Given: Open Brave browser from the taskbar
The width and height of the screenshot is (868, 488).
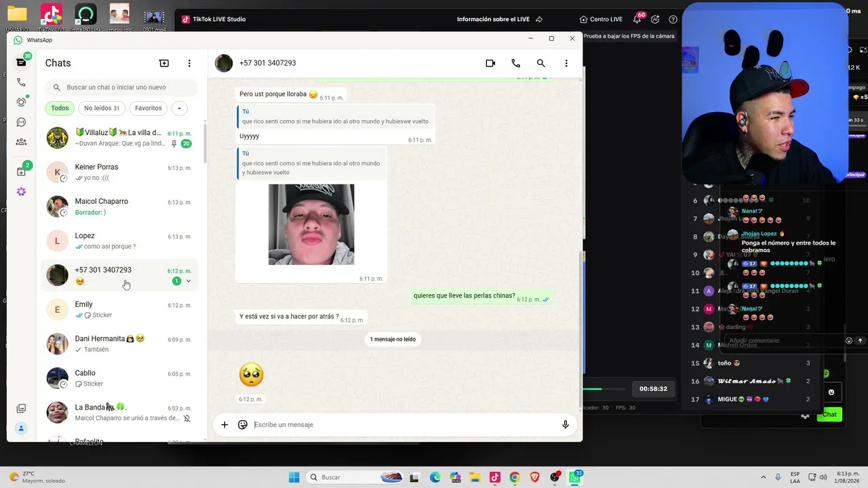Looking at the screenshot, I should tap(535, 477).
